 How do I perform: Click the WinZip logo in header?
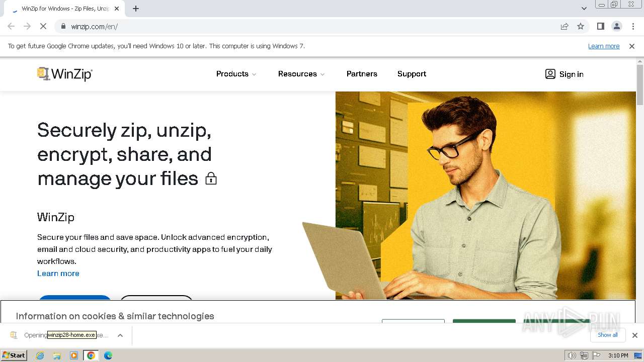click(65, 74)
